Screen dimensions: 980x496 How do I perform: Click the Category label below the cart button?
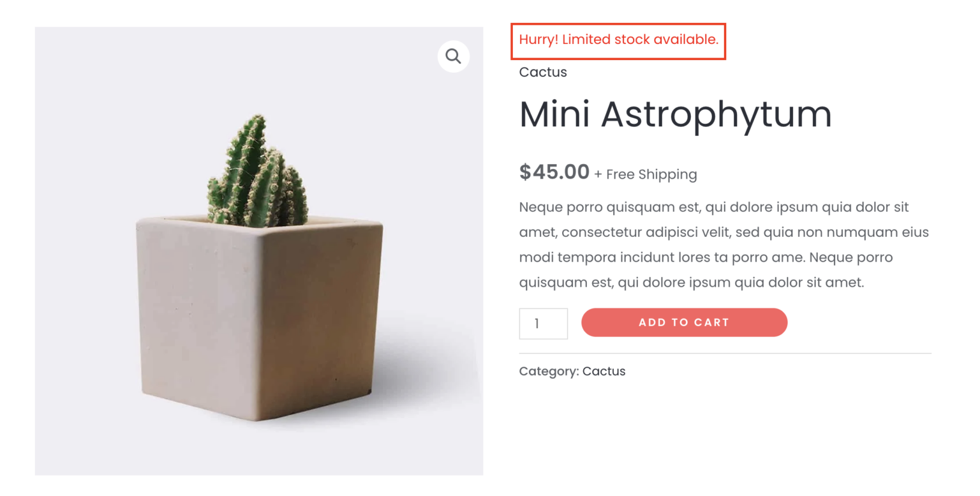pyautogui.click(x=549, y=371)
